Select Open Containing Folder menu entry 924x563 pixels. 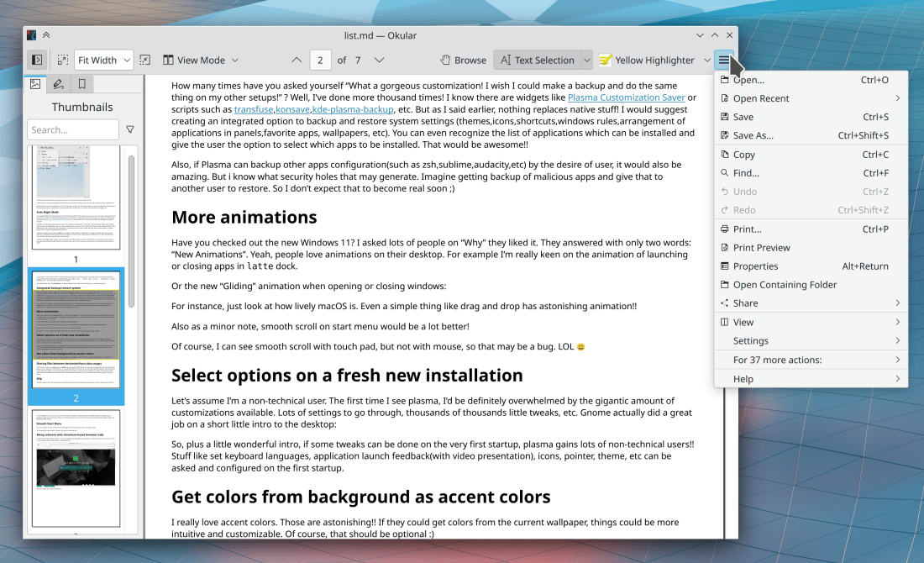tap(785, 284)
